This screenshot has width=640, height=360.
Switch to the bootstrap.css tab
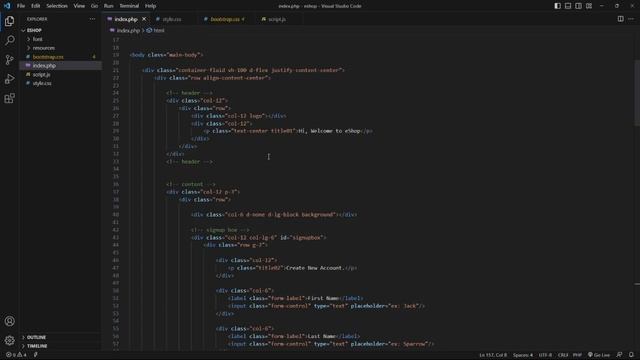pos(225,19)
